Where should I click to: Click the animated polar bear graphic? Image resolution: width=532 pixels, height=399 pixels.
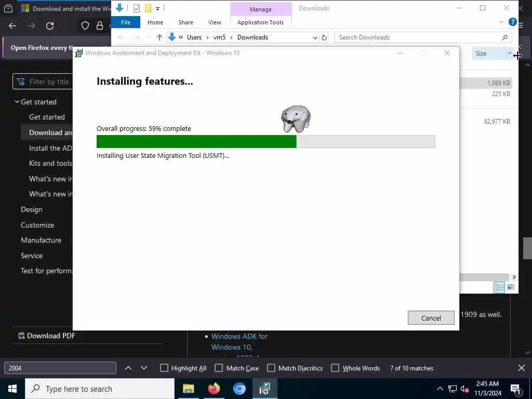(x=296, y=119)
